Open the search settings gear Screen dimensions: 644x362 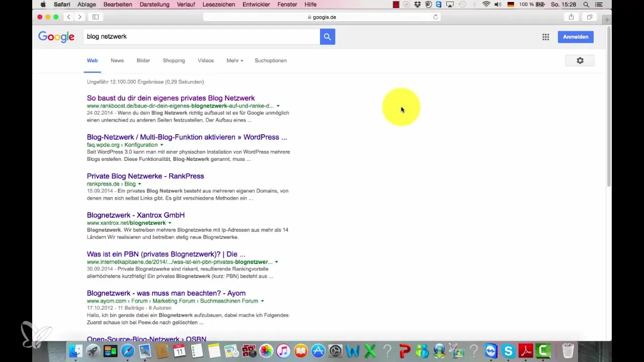click(x=580, y=60)
